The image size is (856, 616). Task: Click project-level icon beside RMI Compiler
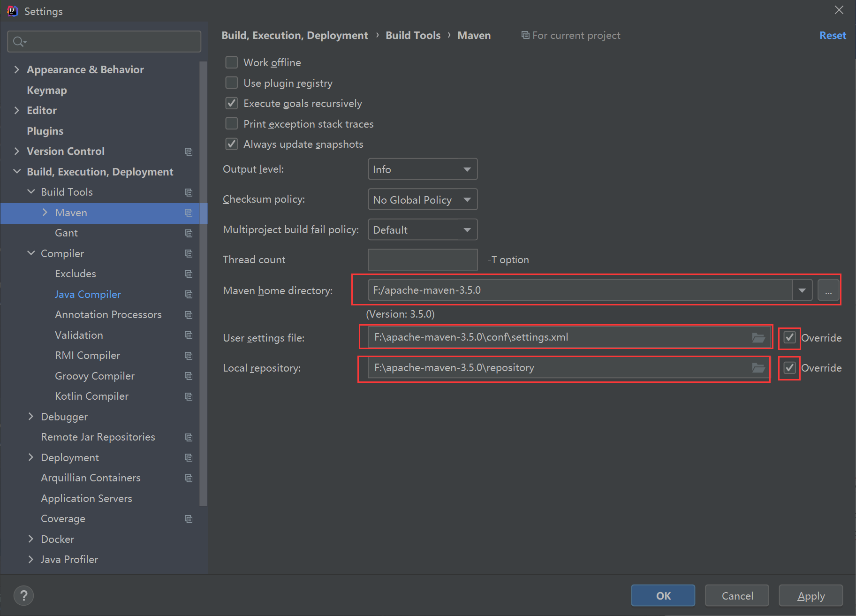tap(189, 356)
